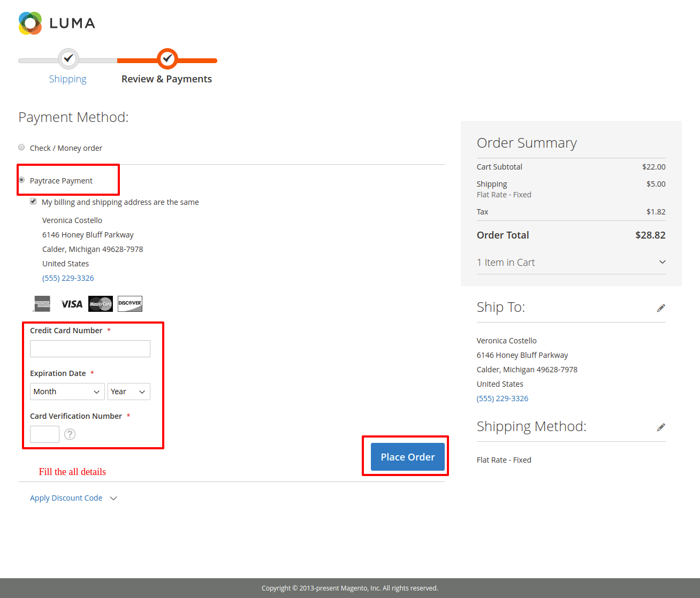Edit the Ship To address pencil icon
This screenshot has height=598, width=700.
(x=661, y=308)
